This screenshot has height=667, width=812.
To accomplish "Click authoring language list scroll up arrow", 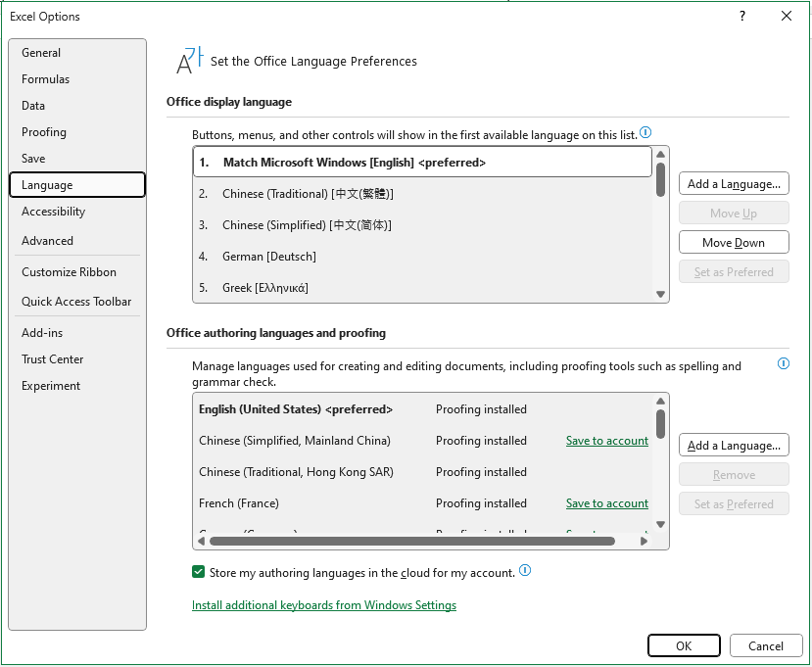I will point(660,401).
